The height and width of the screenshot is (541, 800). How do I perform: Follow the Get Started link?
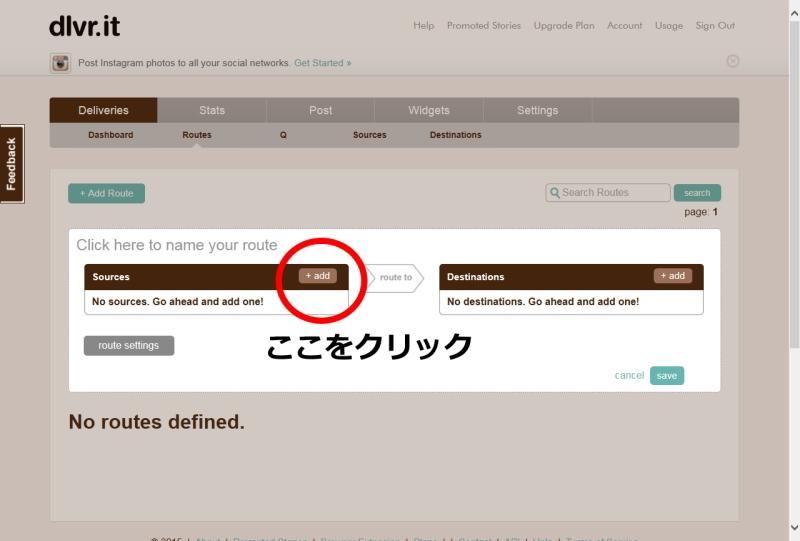click(322, 63)
